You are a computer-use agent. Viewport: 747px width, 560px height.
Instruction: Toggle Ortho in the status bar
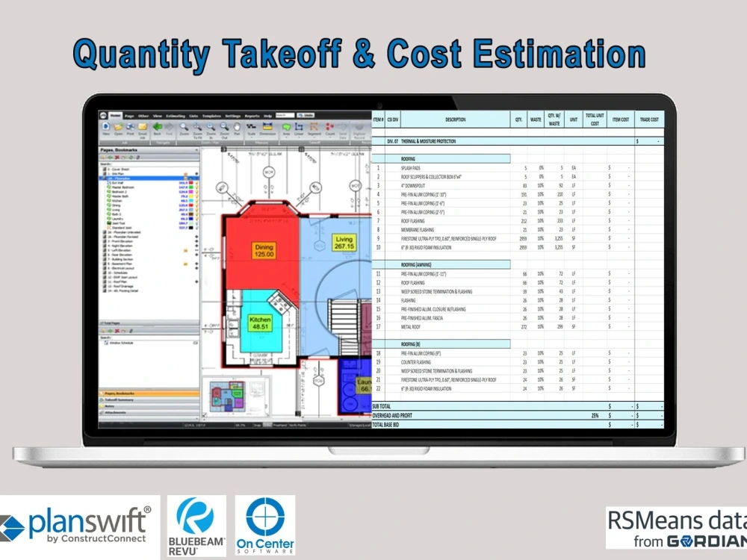pyautogui.click(x=267, y=425)
